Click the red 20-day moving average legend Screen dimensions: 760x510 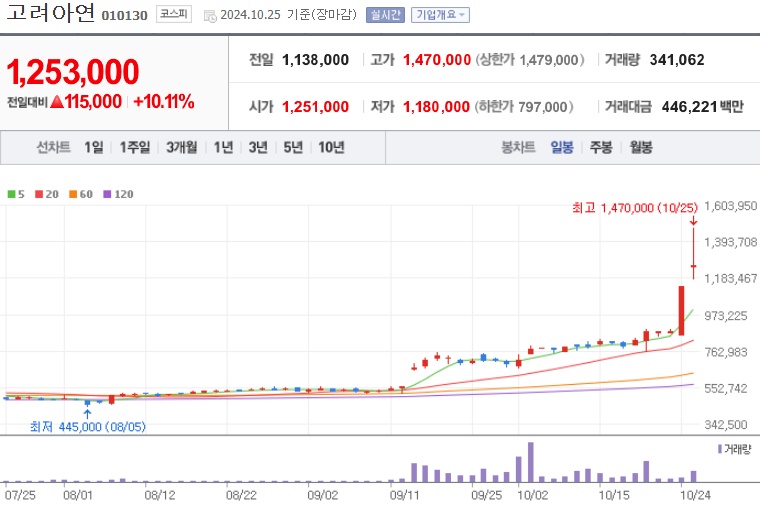[x=47, y=194]
